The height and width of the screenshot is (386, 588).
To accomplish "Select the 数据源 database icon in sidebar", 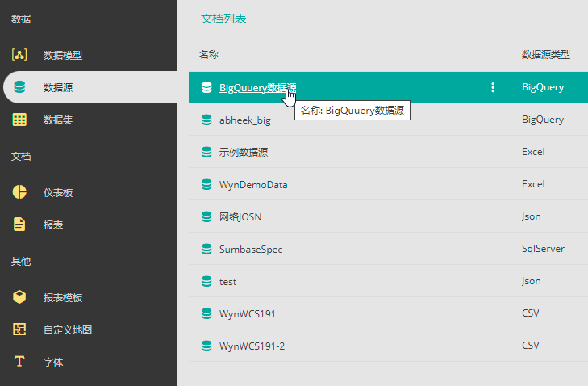I will (19, 87).
